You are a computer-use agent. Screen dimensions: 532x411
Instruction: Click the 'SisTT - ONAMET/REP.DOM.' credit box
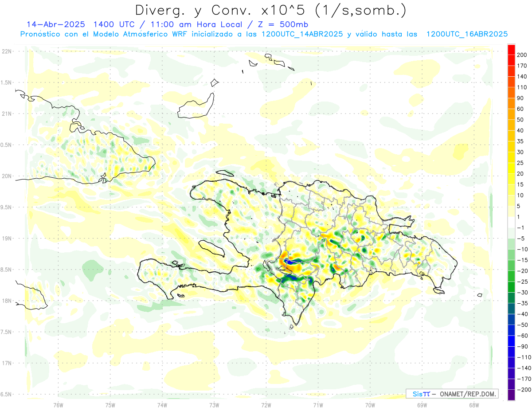pos(452,394)
